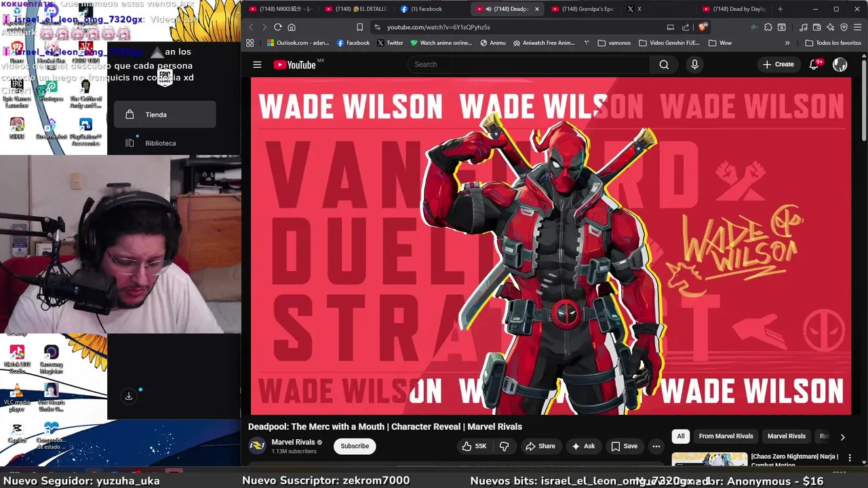This screenshot has height=488, width=868.
Task: Click the search magnifier button on YouTube
Action: [x=664, y=64]
